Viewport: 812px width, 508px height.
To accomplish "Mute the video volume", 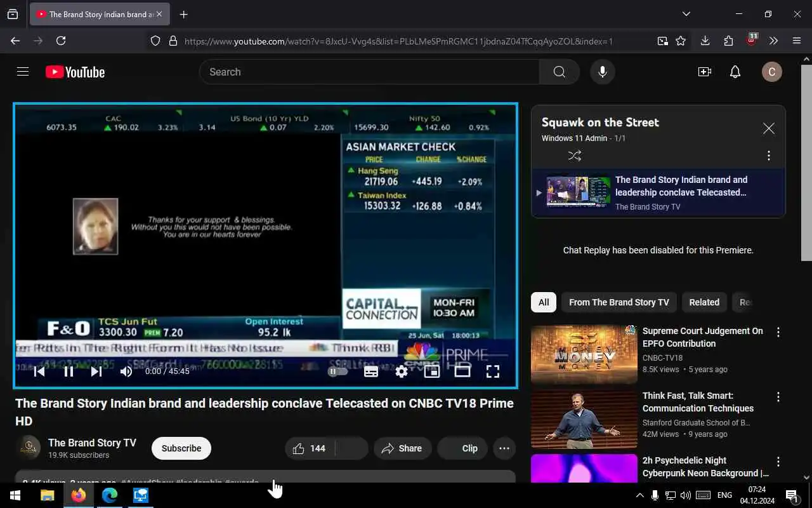I will pyautogui.click(x=126, y=371).
